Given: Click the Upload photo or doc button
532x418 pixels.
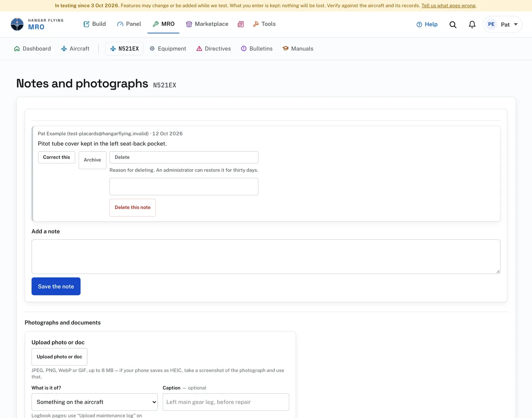Looking at the screenshot, I should pyautogui.click(x=59, y=357).
